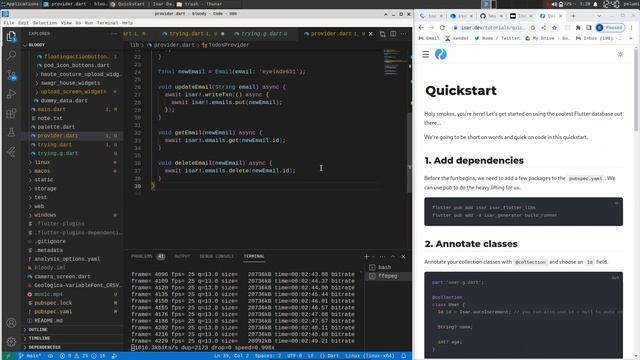This screenshot has width=640, height=360.
Task: Switch to DEBUG CONSOLE tab
Action: point(216,256)
